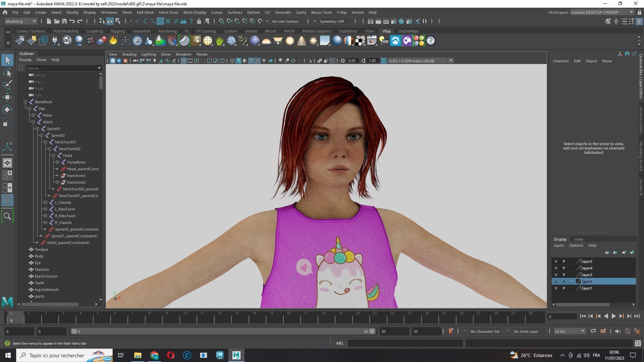Click the fire shelf icon on VRay shelf

pyautogui.click(x=113, y=41)
